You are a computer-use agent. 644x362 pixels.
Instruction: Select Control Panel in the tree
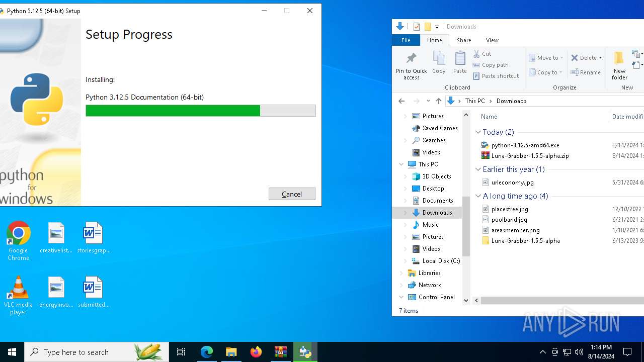[x=436, y=297]
